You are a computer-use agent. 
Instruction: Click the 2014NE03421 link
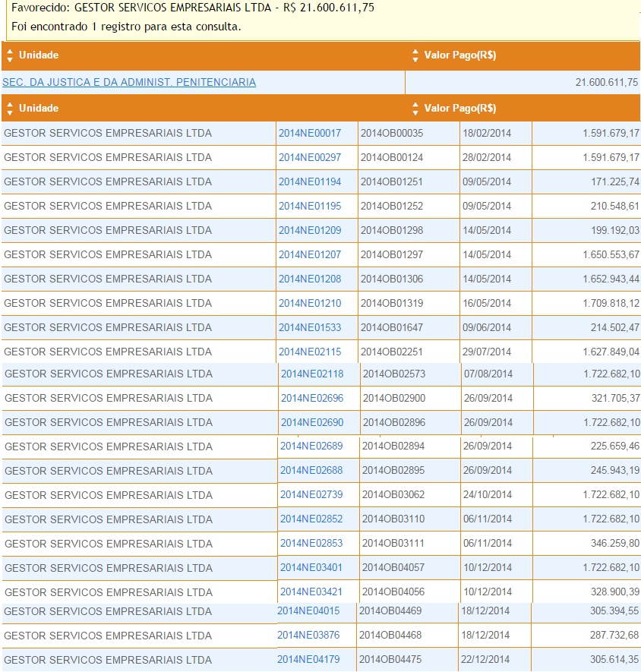pyautogui.click(x=311, y=592)
